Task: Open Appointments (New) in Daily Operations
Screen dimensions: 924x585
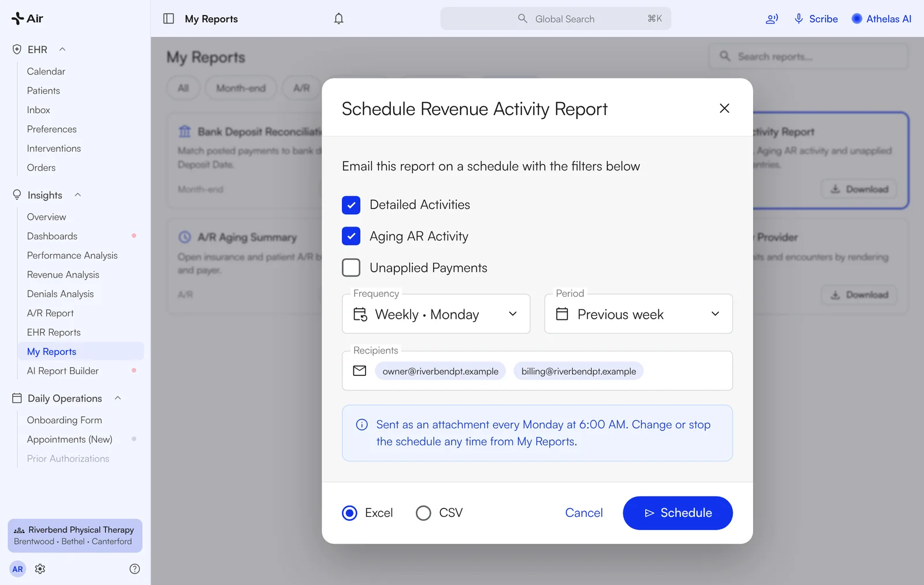Action: pyautogui.click(x=70, y=439)
